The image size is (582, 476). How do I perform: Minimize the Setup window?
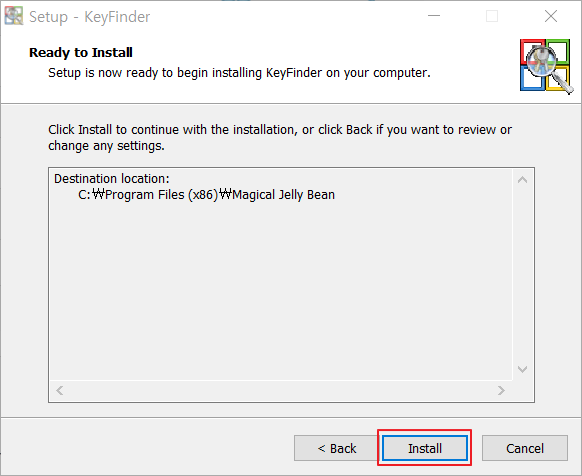pos(434,16)
